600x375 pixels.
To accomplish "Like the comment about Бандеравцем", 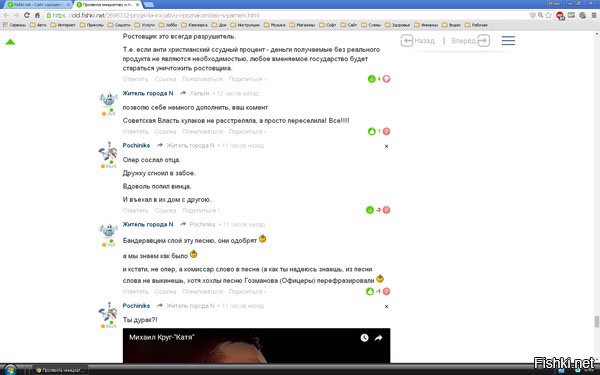I will (x=370, y=291).
